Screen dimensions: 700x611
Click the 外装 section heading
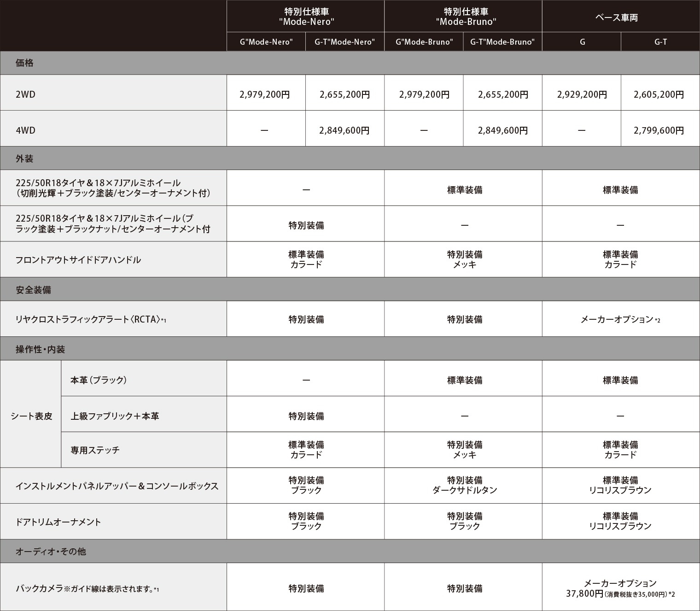click(350, 159)
